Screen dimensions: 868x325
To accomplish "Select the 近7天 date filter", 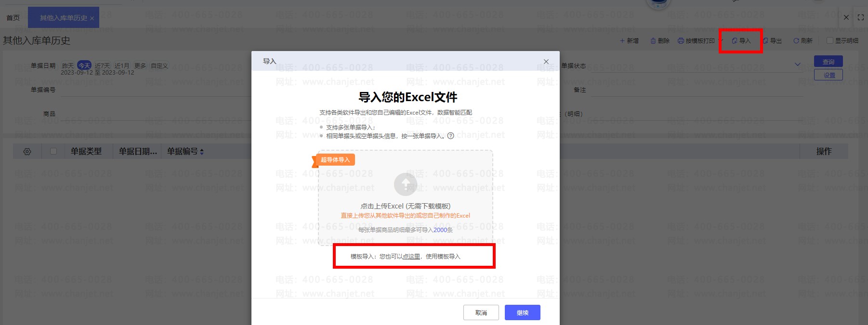I will coord(102,65).
